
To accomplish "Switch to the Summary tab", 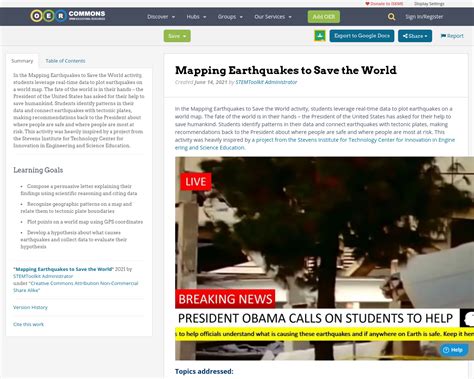I will 22,61.
